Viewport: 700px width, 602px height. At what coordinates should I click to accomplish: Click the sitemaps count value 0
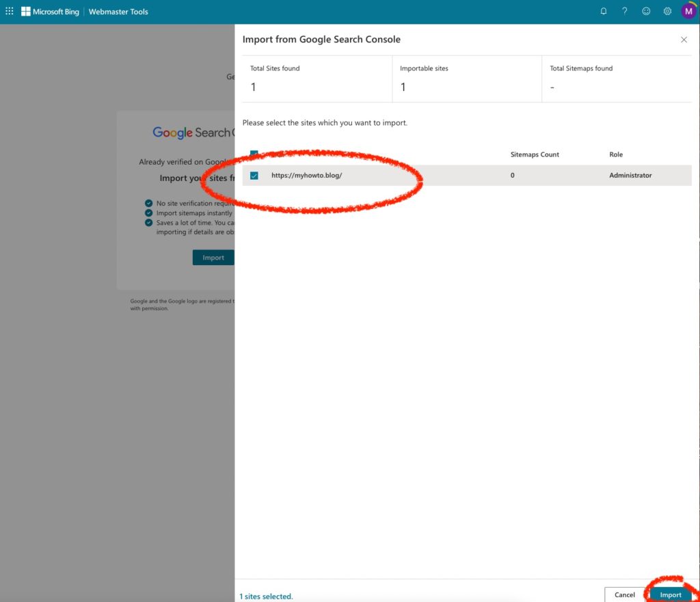(513, 176)
